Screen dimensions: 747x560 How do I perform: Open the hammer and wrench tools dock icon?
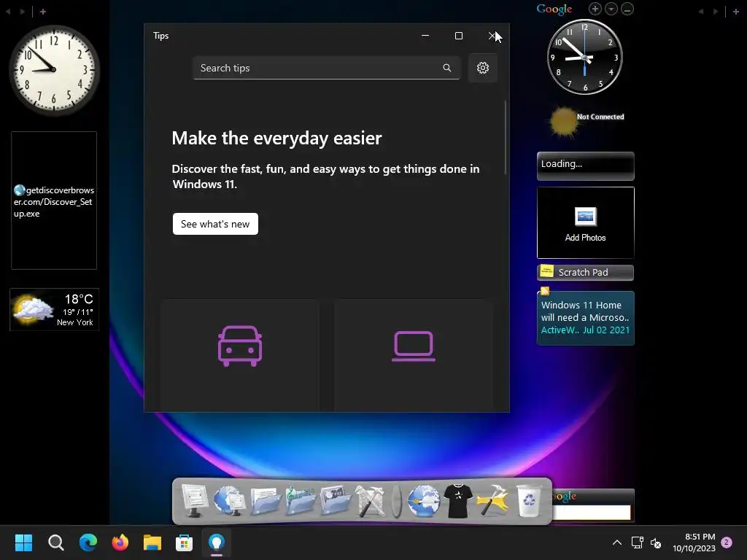click(x=370, y=500)
